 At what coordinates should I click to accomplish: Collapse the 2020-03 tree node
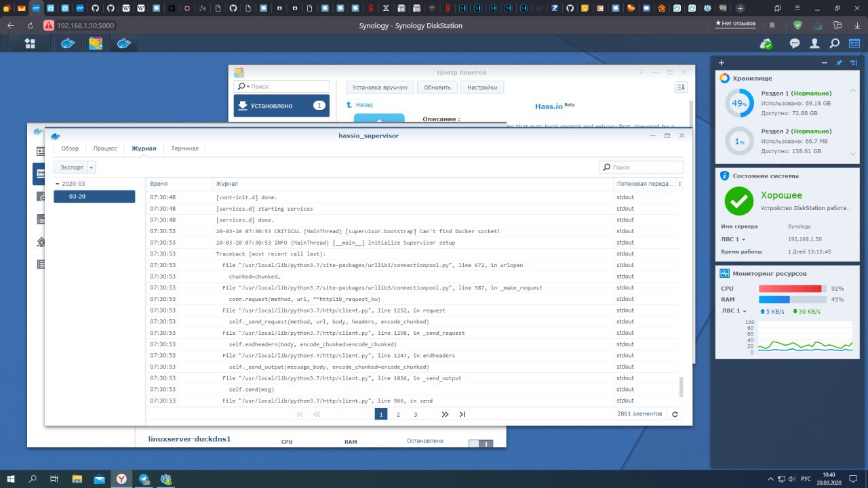(x=58, y=184)
